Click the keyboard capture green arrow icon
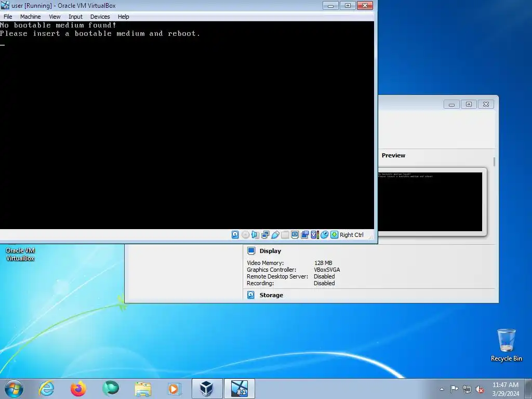Viewport: 532px width, 399px height. point(334,234)
